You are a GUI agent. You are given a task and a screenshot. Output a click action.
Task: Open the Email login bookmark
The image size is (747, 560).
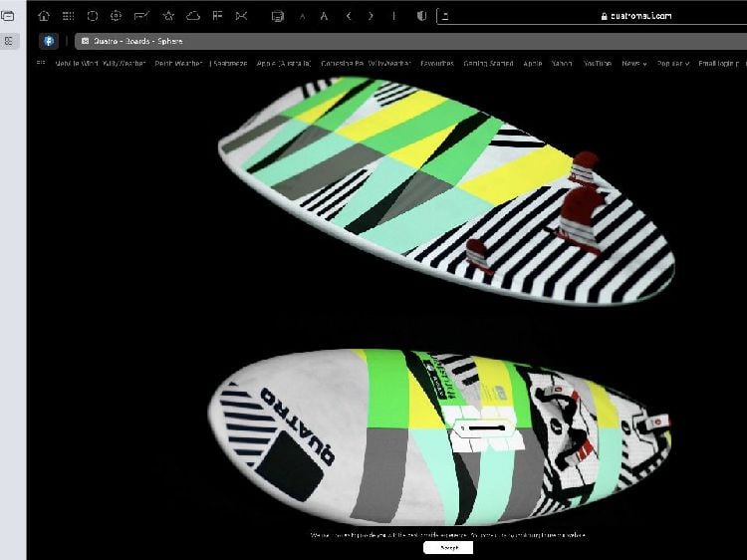[719, 63]
